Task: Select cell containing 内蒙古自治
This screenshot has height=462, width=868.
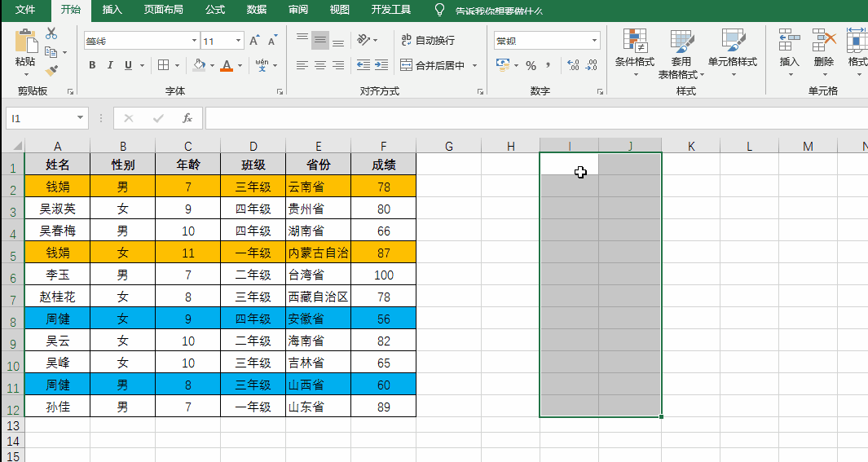Action: click(x=319, y=253)
